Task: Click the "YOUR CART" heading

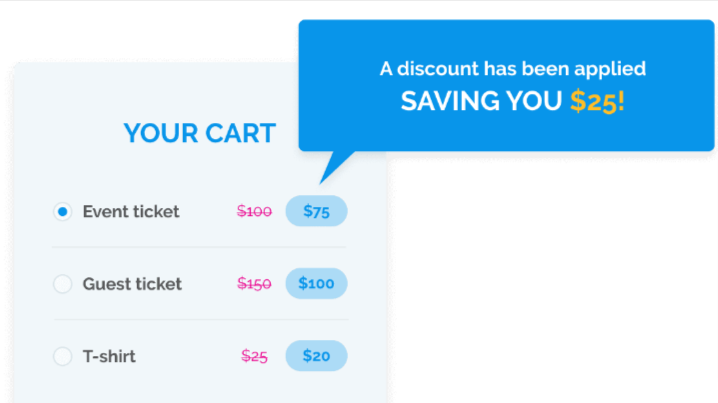Action: click(x=199, y=133)
